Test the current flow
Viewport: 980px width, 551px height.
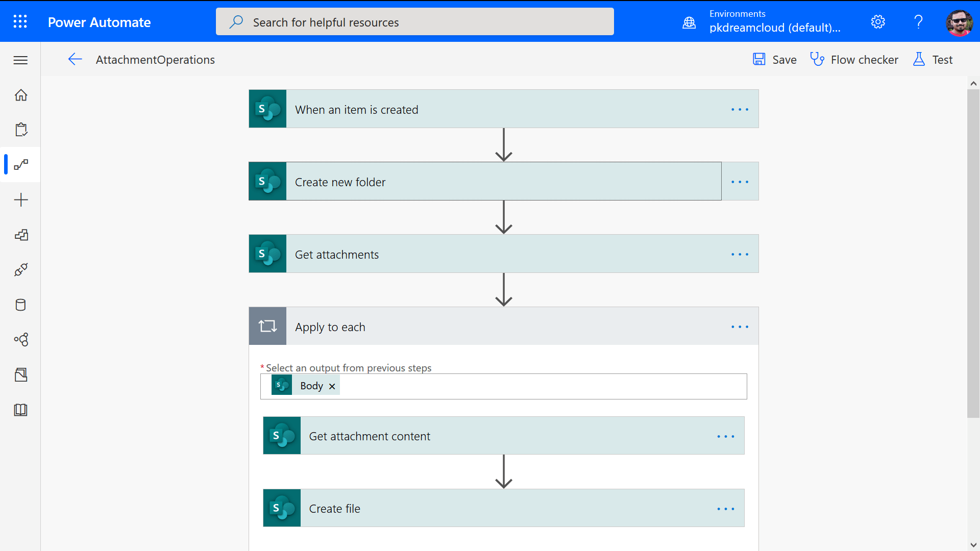[x=933, y=60]
